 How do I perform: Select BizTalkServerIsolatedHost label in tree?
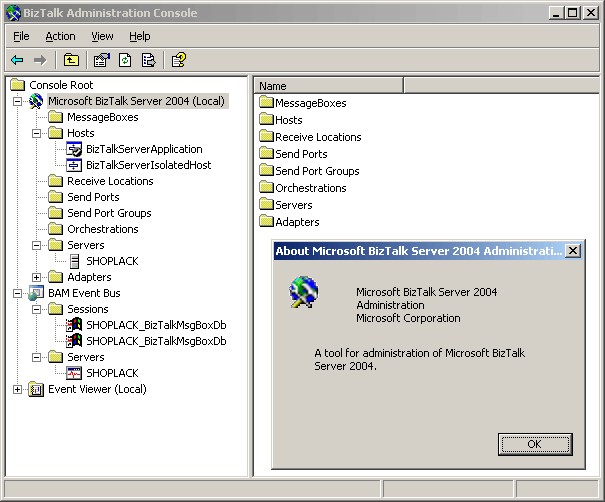[149, 165]
